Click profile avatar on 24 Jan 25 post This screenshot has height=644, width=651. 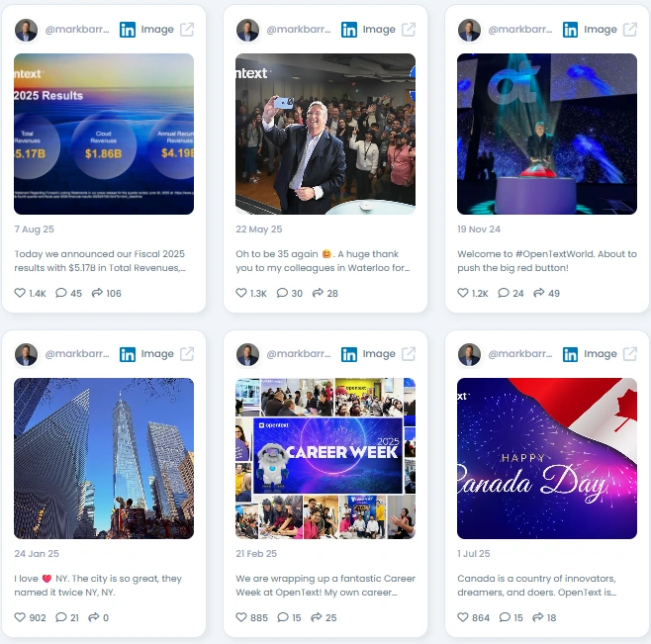(26, 354)
